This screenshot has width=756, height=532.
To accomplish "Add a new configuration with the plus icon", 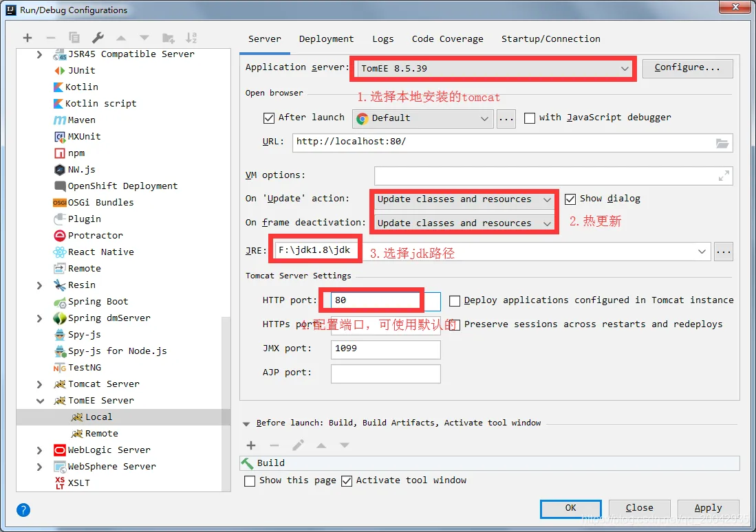I will coord(28,38).
